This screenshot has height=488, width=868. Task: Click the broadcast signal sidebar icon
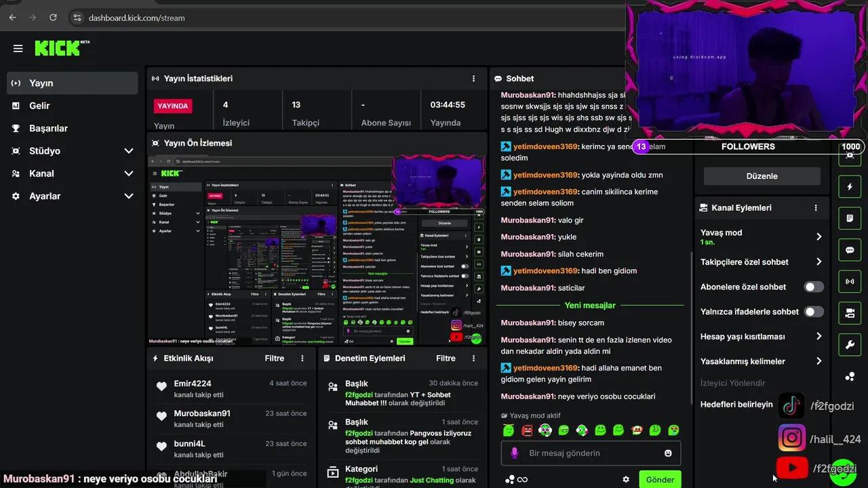(x=850, y=281)
